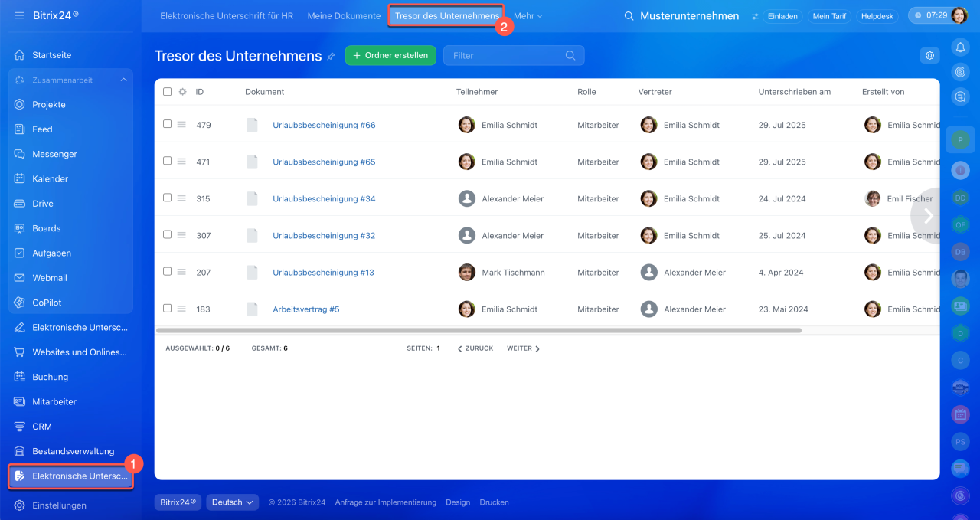
Task: Pin the Tresor des Unternehmens page
Action: pyautogui.click(x=331, y=56)
